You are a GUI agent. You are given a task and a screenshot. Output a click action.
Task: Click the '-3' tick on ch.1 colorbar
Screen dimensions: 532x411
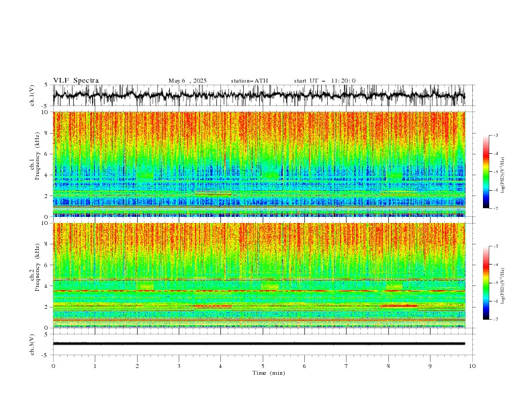coord(495,135)
